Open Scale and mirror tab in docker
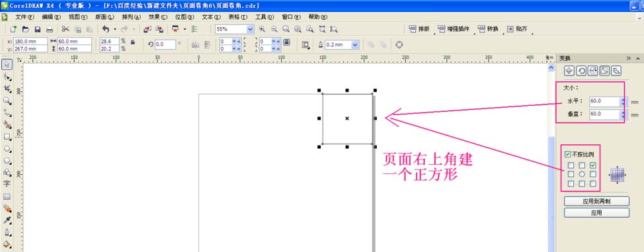This screenshot has height=252, width=644. [592, 71]
